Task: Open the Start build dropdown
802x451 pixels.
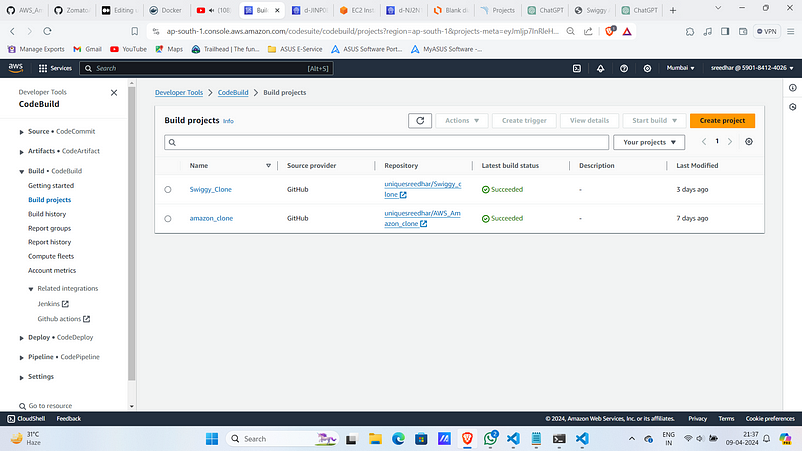Action: click(654, 121)
